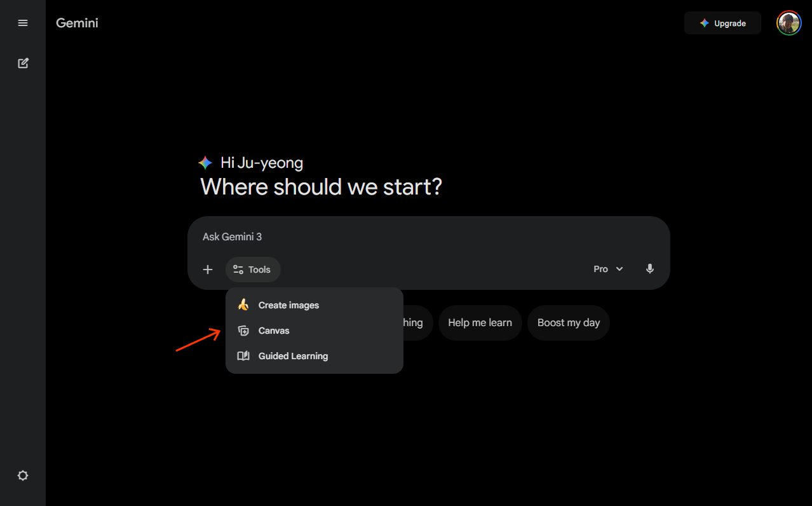This screenshot has height=506, width=812.
Task: Choose Create images from the open menu
Action: click(x=288, y=304)
